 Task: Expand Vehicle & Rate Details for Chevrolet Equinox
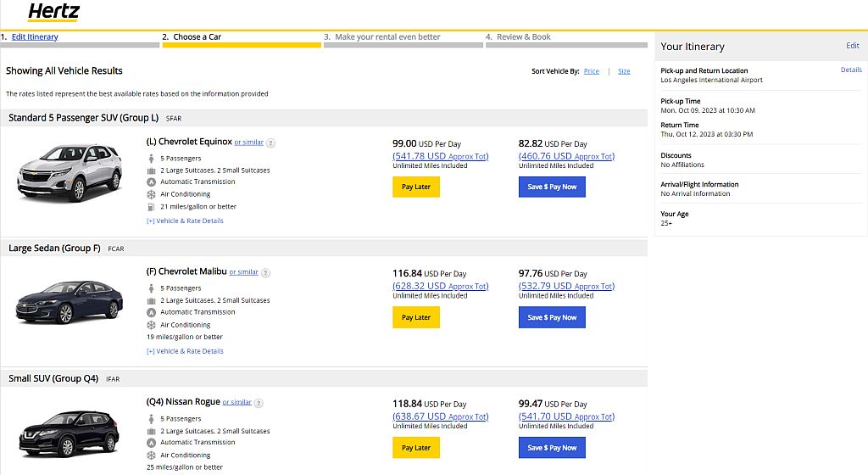coord(185,221)
